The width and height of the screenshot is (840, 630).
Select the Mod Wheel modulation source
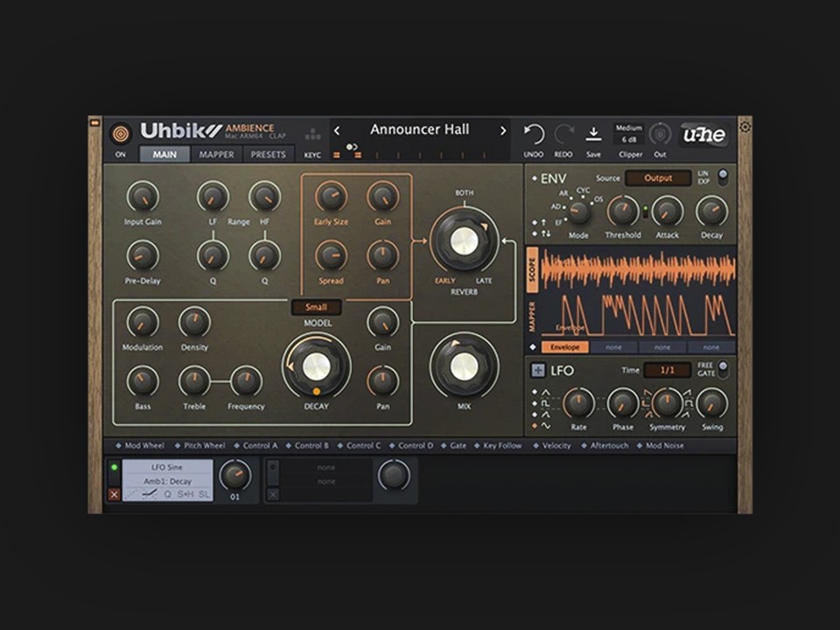tap(140, 445)
